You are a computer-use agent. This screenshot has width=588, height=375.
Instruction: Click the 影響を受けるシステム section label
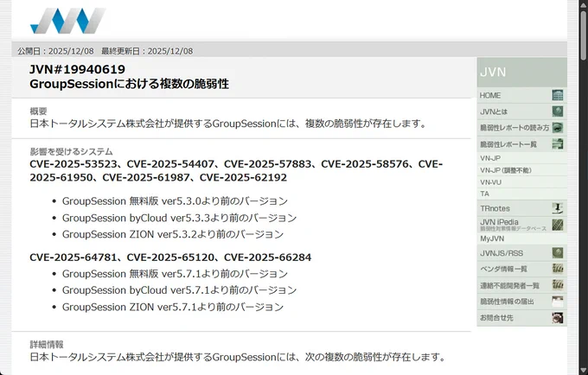click(71, 152)
